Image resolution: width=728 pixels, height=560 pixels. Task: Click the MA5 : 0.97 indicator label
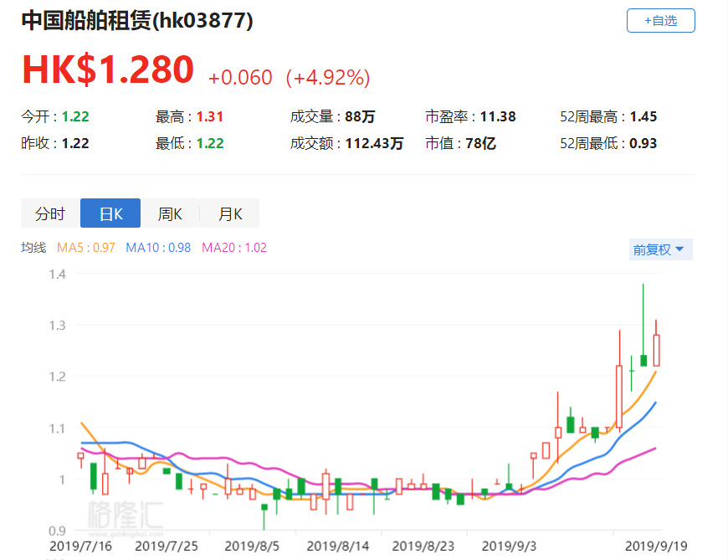coord(86,248)
